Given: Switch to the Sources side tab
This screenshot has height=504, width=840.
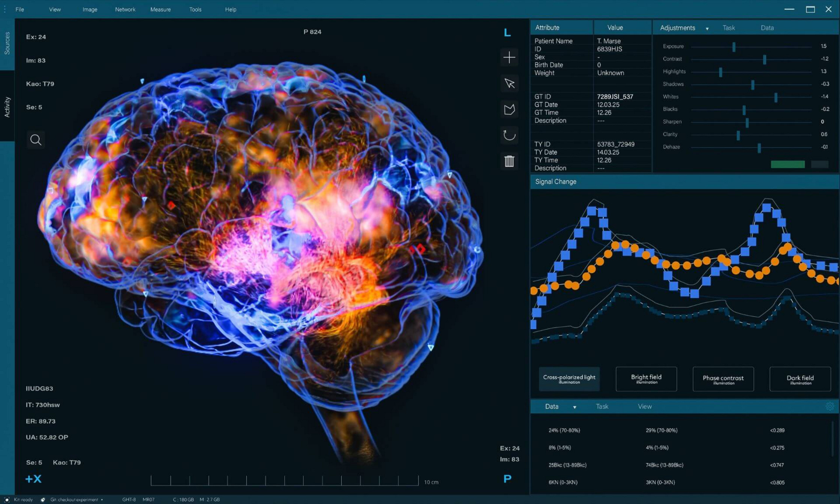Looking at the screenshot, I should (x=7, y=43).
